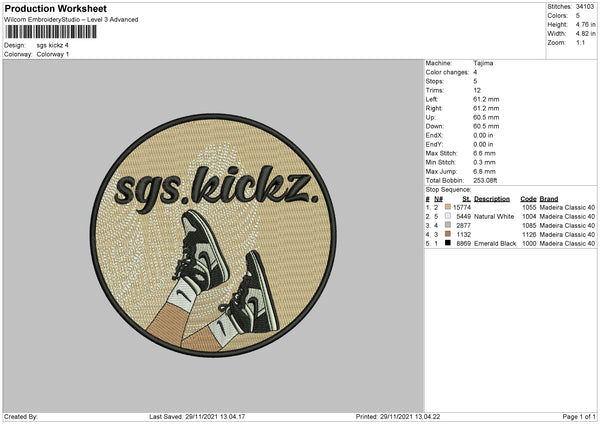Click the Total Bobbin value 253.08ft
This screenshot has height=424, width=600.
click(485, 180)
